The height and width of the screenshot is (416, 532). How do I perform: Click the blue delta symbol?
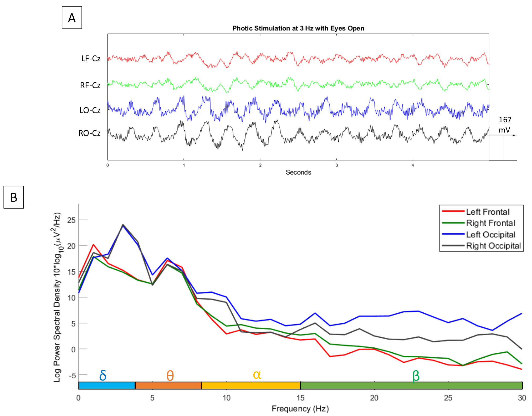tap(103, 375)
